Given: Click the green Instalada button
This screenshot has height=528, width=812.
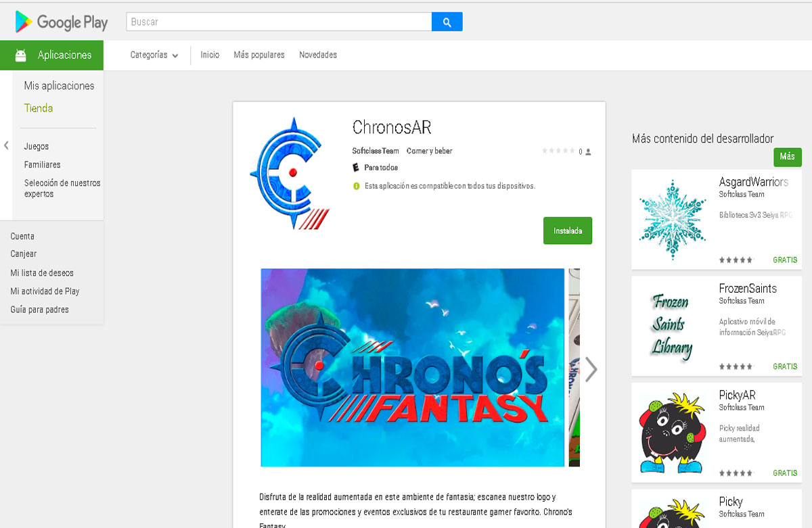Looking at the screenshot, I should pos(568,231).
